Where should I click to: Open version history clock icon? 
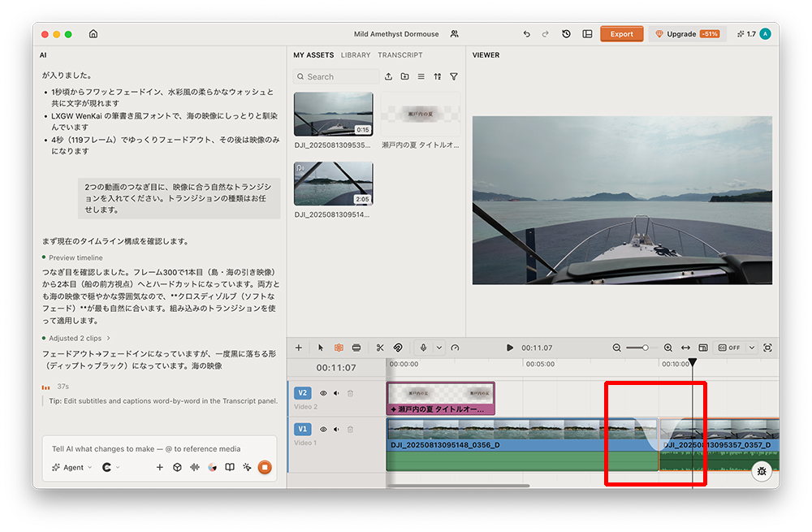[x=566, y=33]
